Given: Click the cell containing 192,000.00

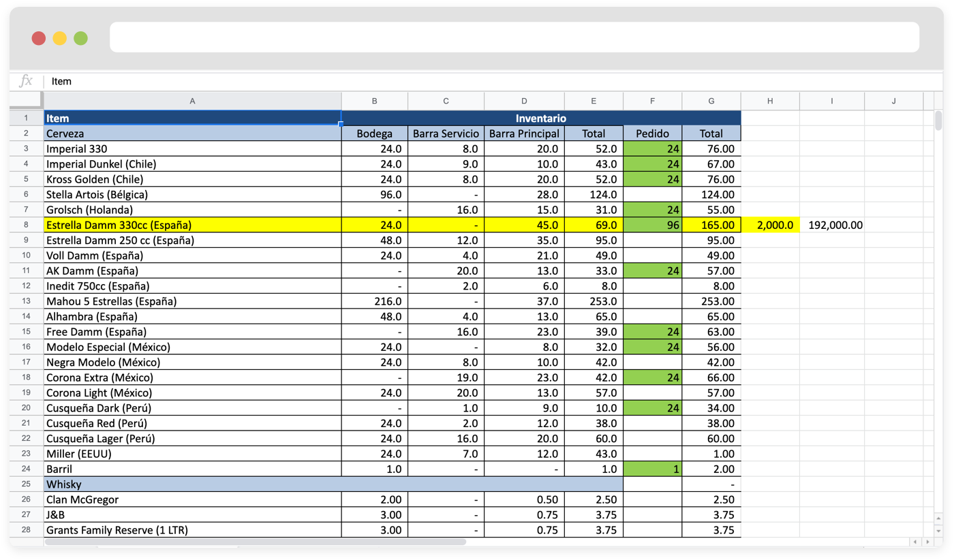Looking at the screenshot, I should (x=832, y=225).
